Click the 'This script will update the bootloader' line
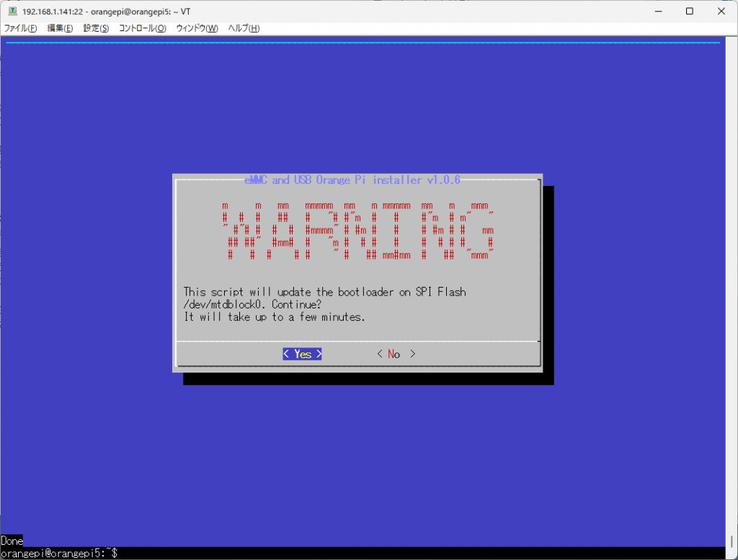The image size is (738, 560). (x=325, y=292)
